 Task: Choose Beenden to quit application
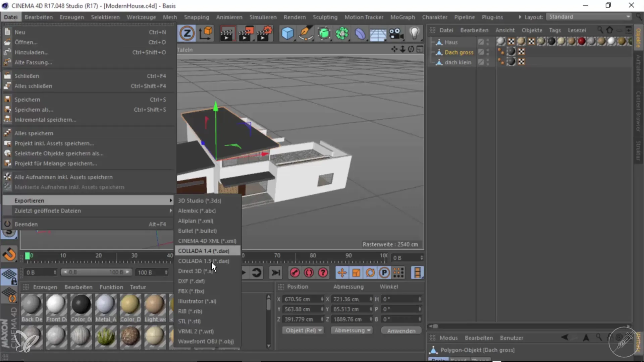click(x=88, y=224)
